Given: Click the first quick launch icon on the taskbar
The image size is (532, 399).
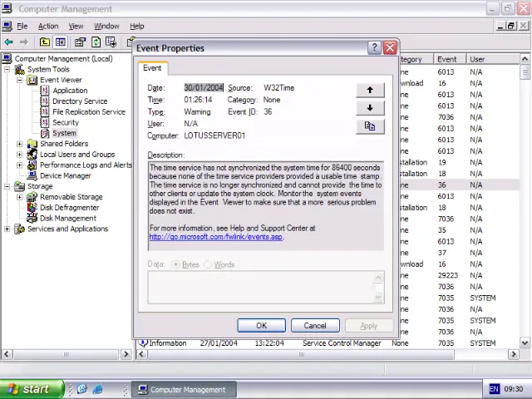Looking at the screenshot, I should pyautogui.click(x=82, y=389).
